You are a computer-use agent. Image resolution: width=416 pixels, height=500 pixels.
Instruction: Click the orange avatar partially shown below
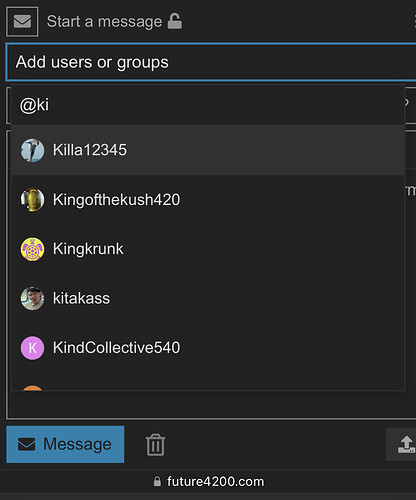32,388
